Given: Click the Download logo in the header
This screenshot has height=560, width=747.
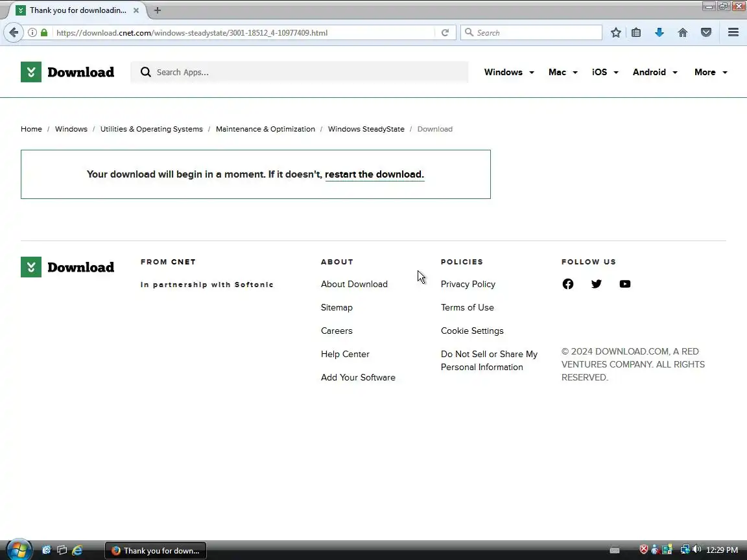Looking at the screenshot, I should click(x=67, y=72).
